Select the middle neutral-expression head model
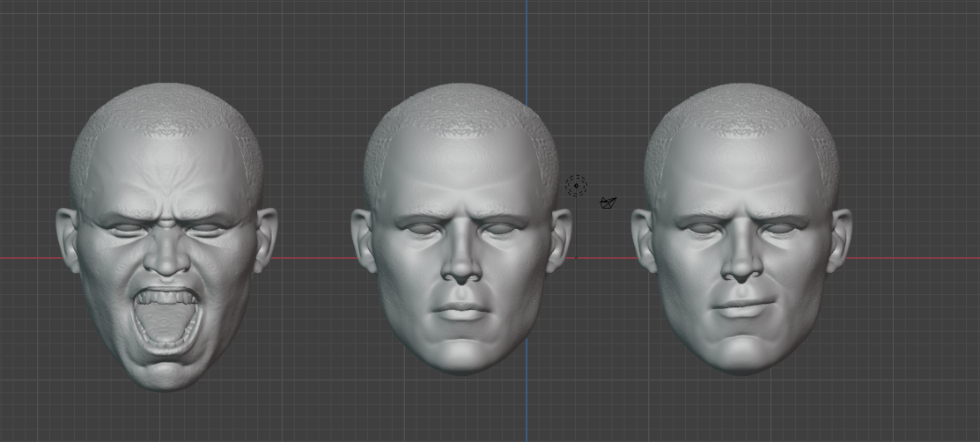Screen dimensions: 980x442 pos(461,229)
